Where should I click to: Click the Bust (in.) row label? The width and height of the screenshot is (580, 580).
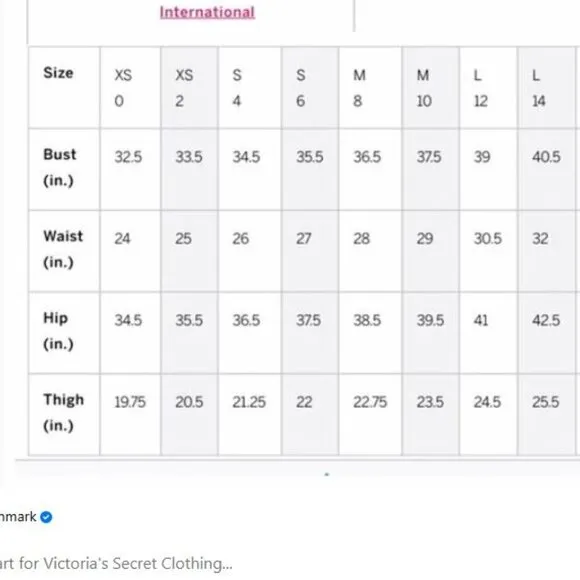click(64, 169)
